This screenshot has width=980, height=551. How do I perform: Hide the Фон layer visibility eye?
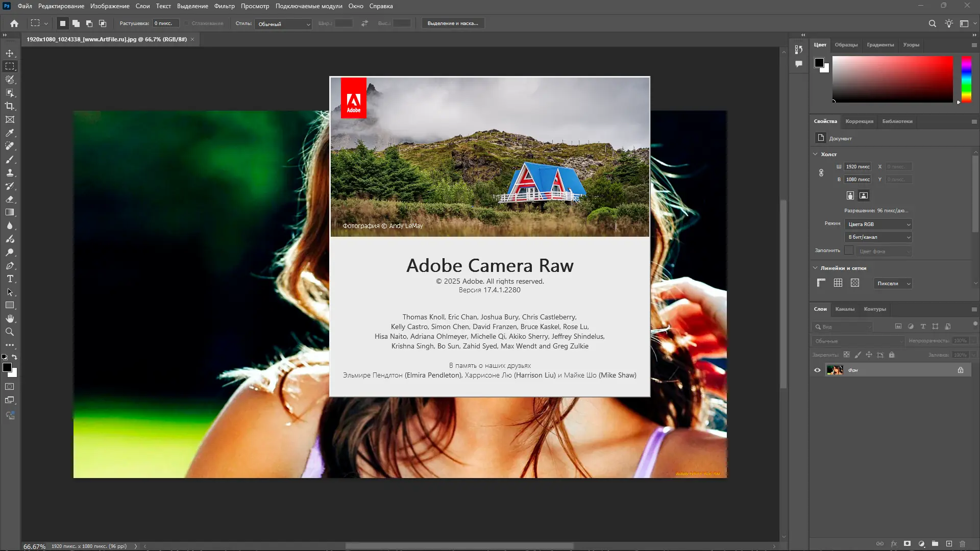click(x=817, y=370)
